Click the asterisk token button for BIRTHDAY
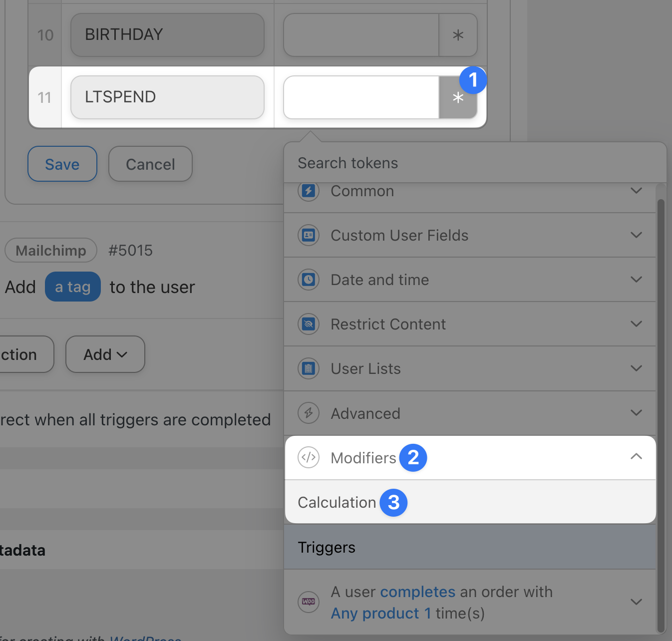This screenshot has height=641, width=672. [x=458, y=35]
